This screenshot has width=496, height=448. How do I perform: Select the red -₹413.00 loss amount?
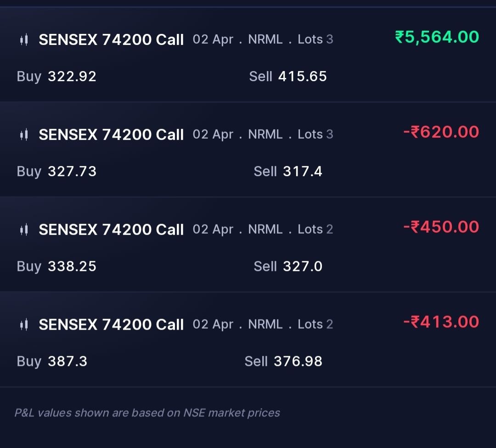(x=441, y=322)
